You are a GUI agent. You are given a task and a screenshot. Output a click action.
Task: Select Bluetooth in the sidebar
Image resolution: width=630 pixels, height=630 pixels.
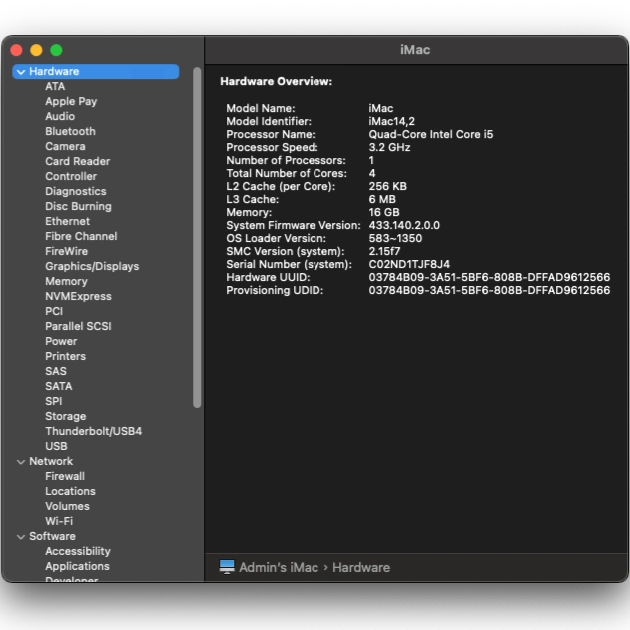point(70,131)
